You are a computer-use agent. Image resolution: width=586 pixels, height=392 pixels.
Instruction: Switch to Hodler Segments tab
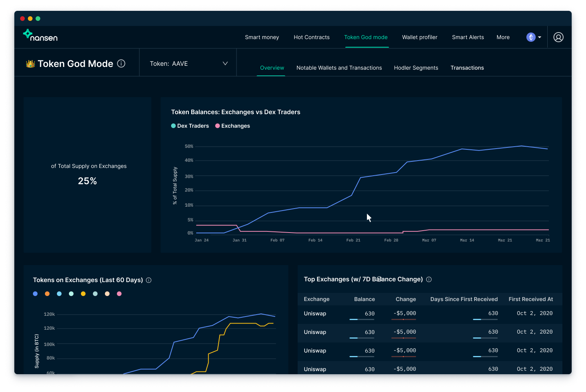(x=416, y=68)
